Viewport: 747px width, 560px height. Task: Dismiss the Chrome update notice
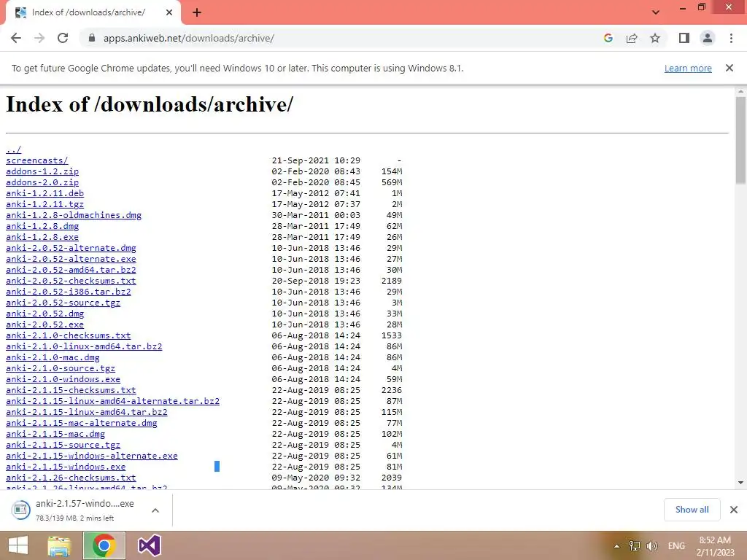click(729, 68)
